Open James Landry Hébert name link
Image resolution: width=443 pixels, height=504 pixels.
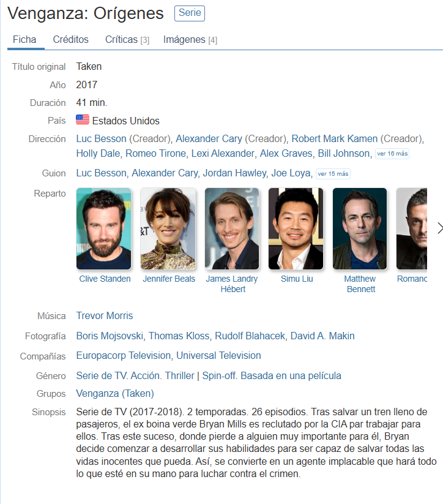pos(232,284)
